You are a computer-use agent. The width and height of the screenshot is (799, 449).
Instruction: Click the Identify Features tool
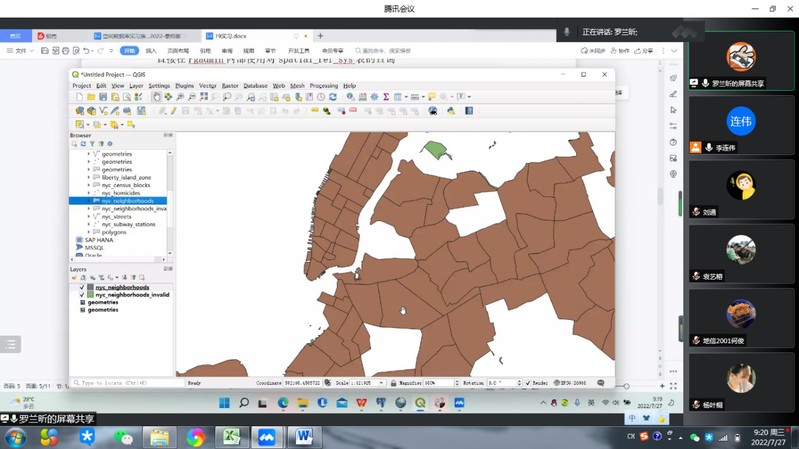350,97
